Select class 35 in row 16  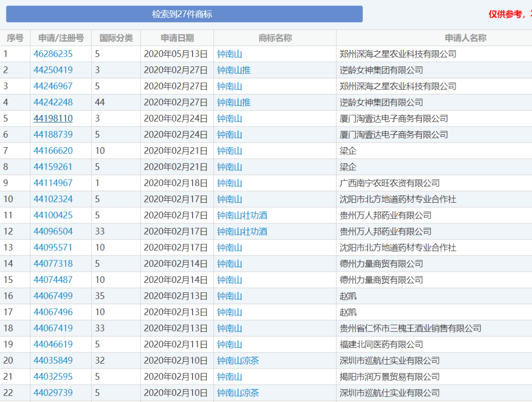(x=100, y=296)
